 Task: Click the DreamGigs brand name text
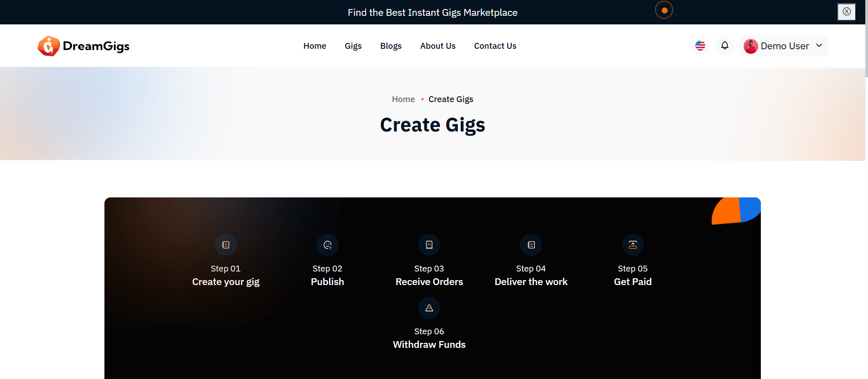[96, 46]
